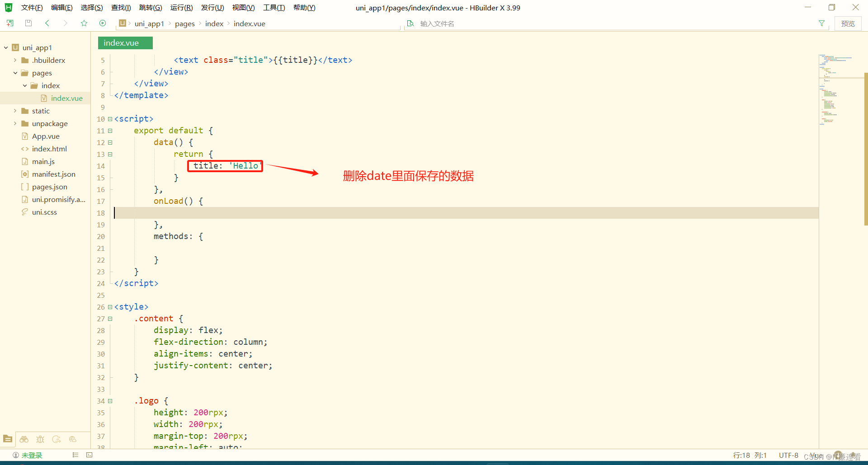Fold the .logo rule at line 34

tap(110, 401)
